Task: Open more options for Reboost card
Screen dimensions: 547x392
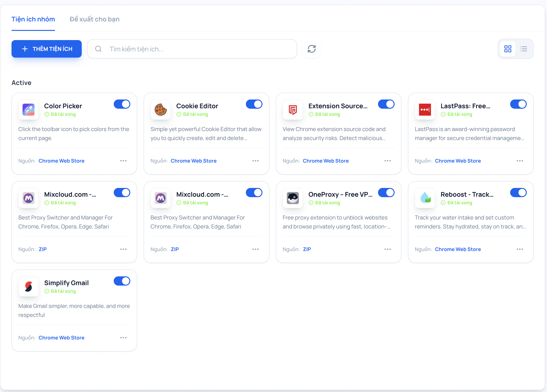Action: (x=520, y=249)
